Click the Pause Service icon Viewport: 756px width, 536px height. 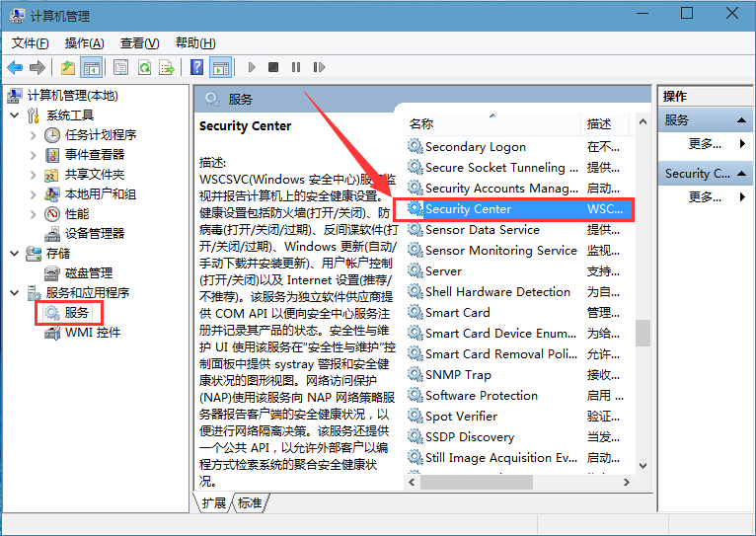pyautogui.click(x=296, y=67)
